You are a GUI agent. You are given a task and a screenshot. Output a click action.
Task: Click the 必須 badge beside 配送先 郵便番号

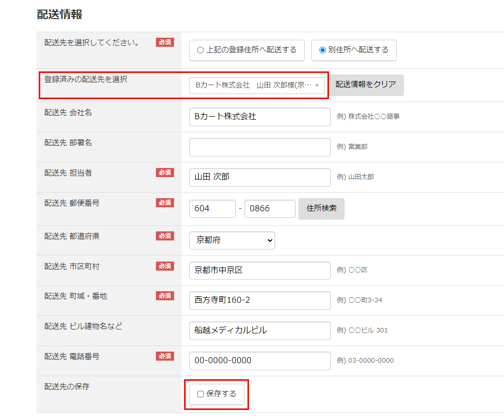165,203
